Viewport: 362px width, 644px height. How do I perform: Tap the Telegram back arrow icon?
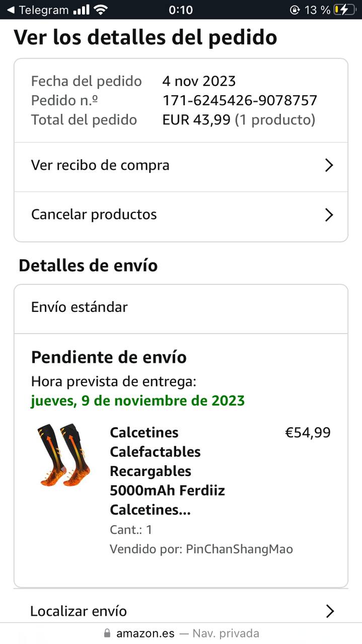tap(10, 10)
